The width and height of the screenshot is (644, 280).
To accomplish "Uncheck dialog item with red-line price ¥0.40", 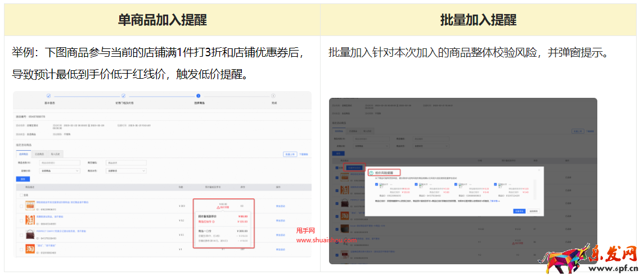I will [496, 185].
